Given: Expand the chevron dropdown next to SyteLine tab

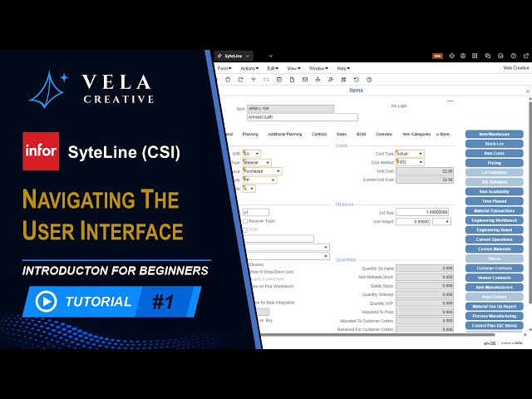Looking at the screenshot, I should 271,56.
